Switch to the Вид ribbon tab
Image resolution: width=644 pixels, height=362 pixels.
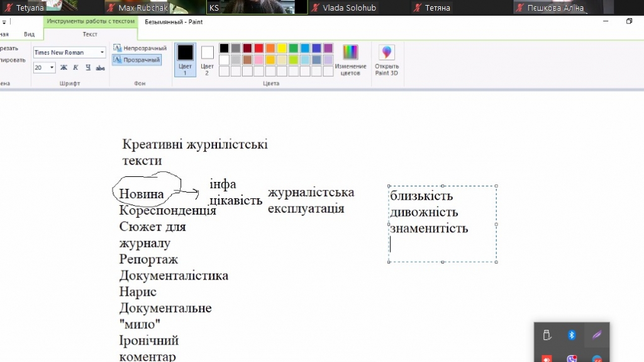[x=29, y=34]
